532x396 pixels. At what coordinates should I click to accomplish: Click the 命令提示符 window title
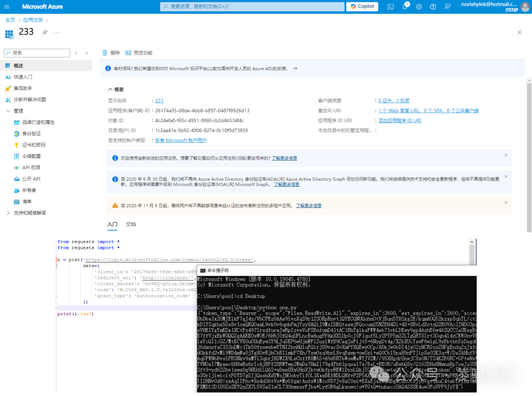(x=218, y=270)
